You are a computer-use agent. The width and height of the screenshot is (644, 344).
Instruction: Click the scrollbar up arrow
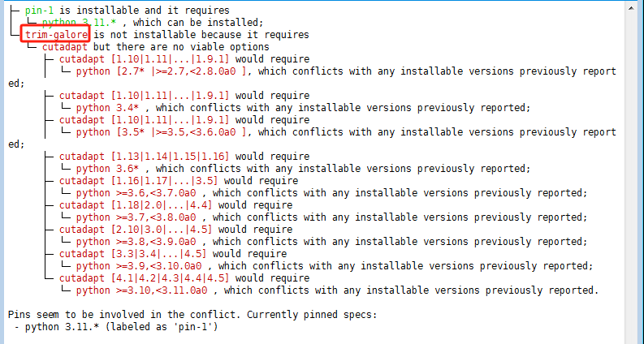[x=631, y=8]
